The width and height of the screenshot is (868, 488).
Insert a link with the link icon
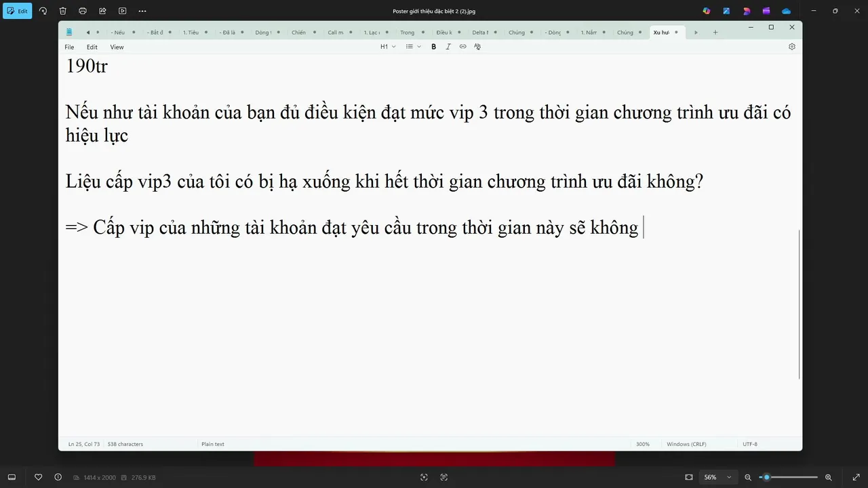tap(463, 47)
